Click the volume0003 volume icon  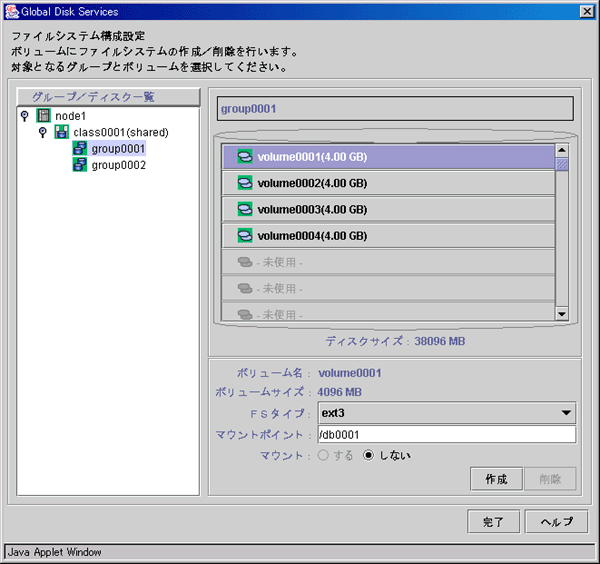(245, 209)
